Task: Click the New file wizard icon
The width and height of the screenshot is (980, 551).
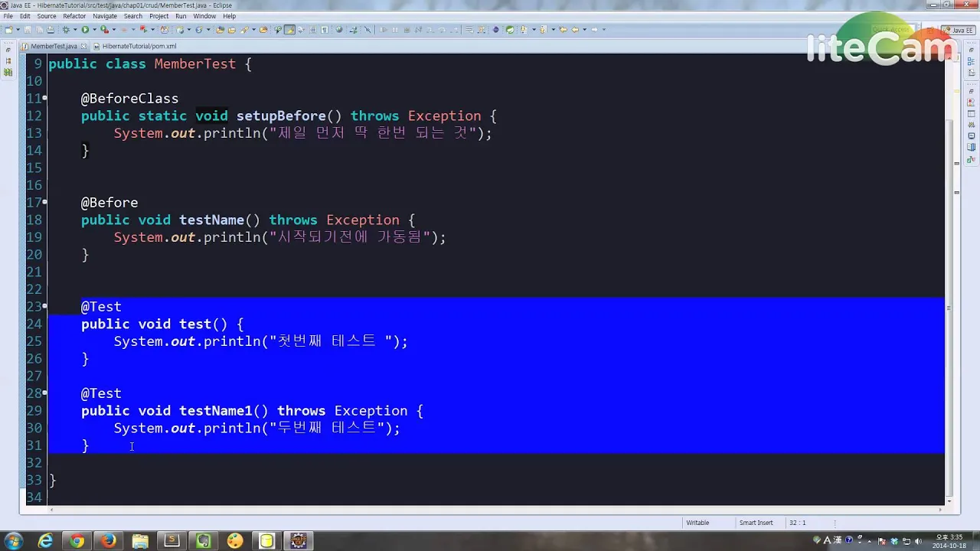Action: 9,30
